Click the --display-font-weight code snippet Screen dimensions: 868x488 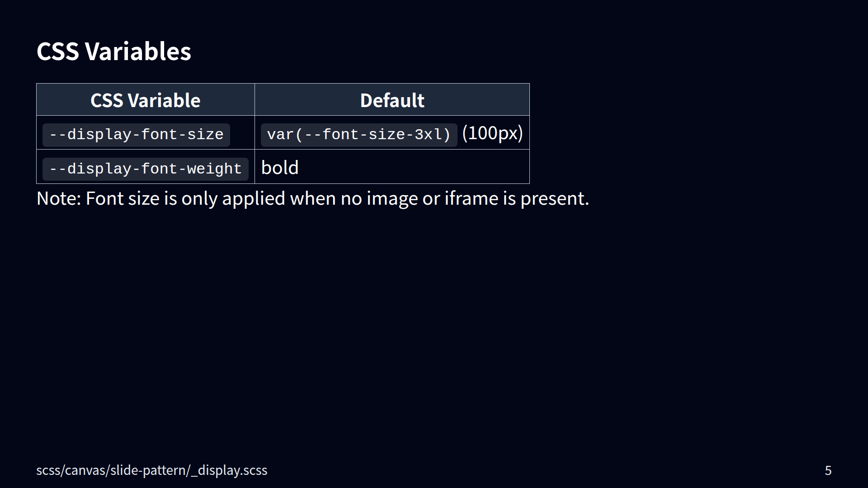click(x=145, y=169)
